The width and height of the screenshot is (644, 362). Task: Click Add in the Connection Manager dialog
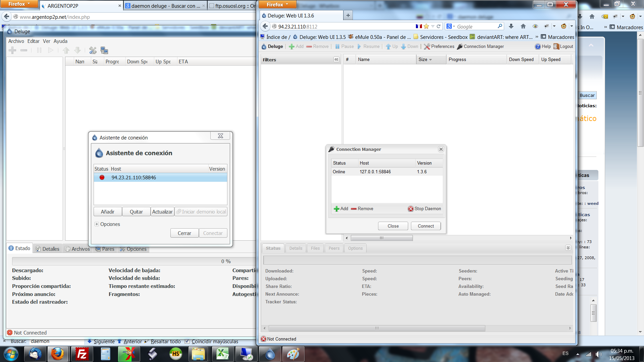coord(341,208)
